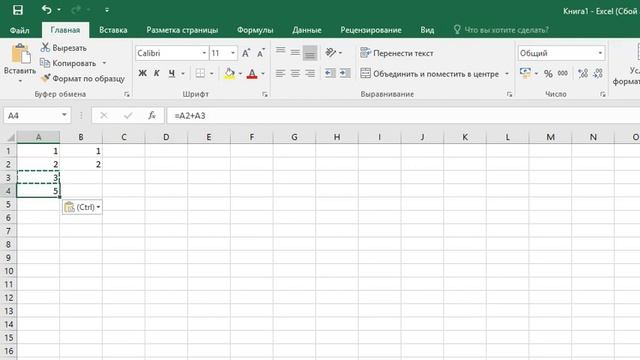The height and width of the screenshot is (360, 640).
Task: Select middle vertical align icon
Action: pos(295,52)
